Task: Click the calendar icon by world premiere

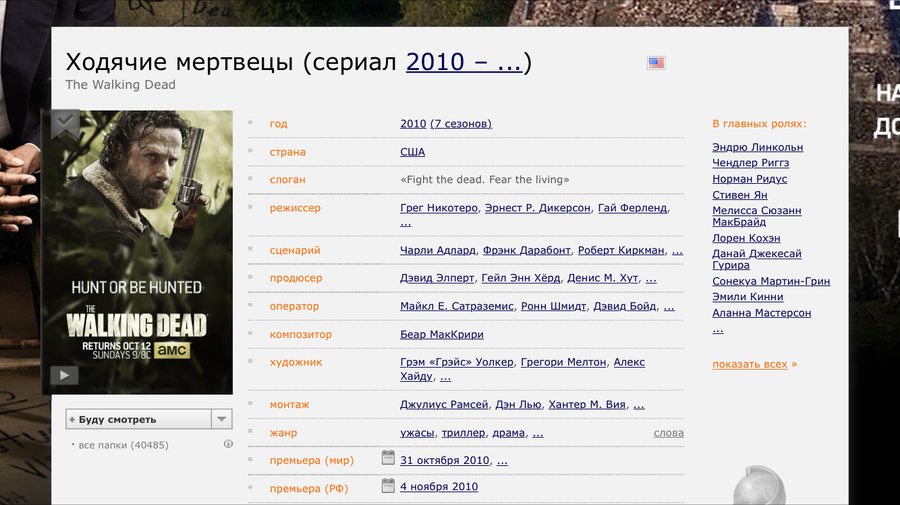Action: (388, 457)
